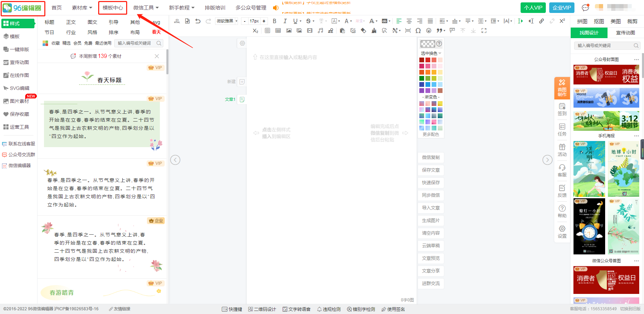Click the music note audio icon
Image resolution: width=644 pixels, height=314 pixels.
pyautogui.click(x=320, y=31)
